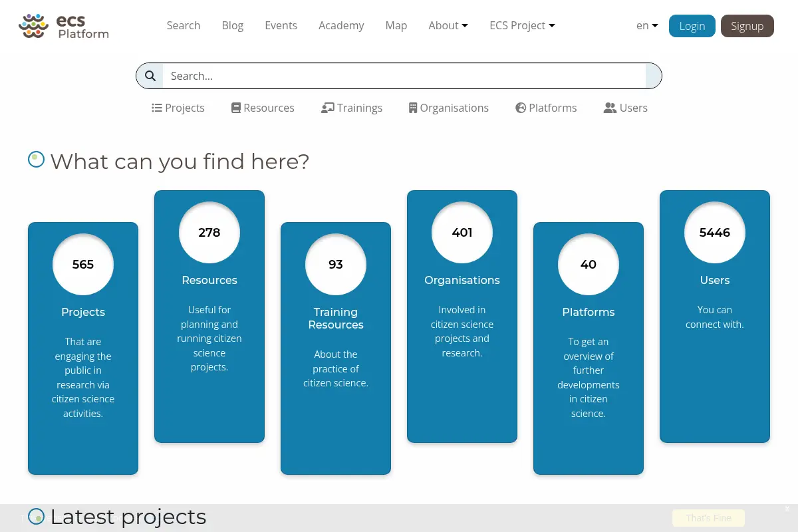
Task: Click the Projects list icon
Action: [x=157, y=108]
